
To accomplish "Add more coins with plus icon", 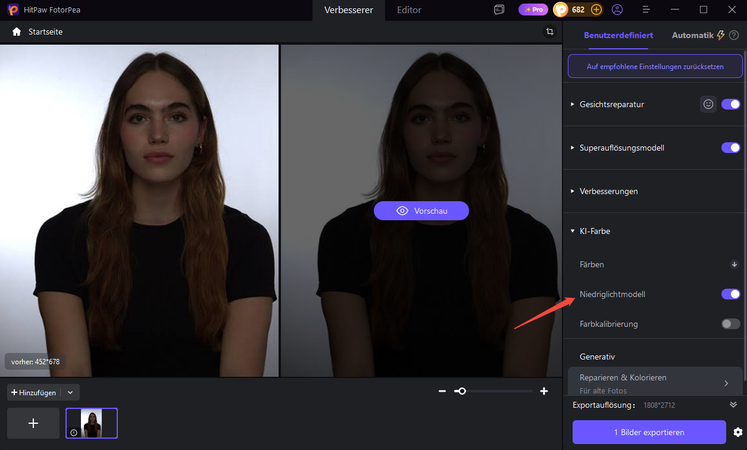I will click(596, 10).
